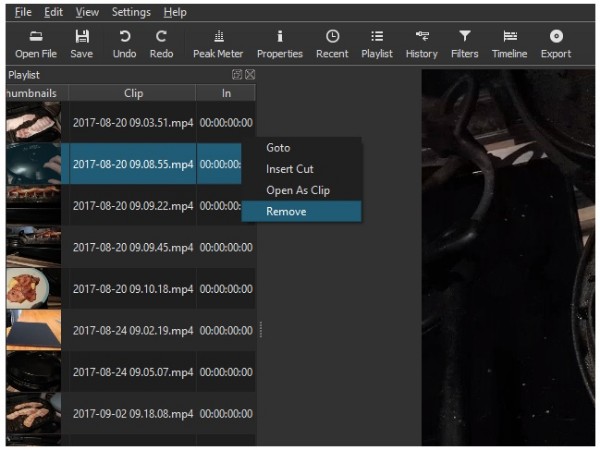Select clip 2017-08-24 09.02.19.mp4
Screen dimensions: 600x450
click(x=133, y=331)
